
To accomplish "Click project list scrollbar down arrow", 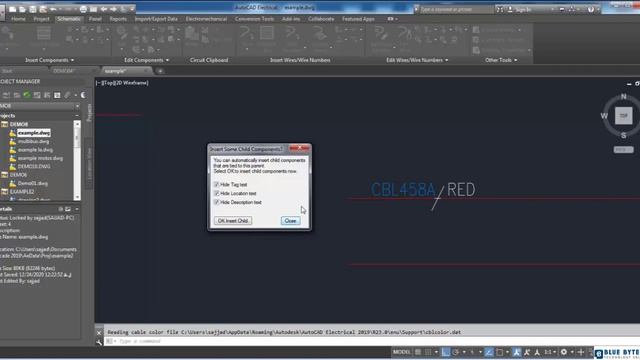I will coord(77,197).
